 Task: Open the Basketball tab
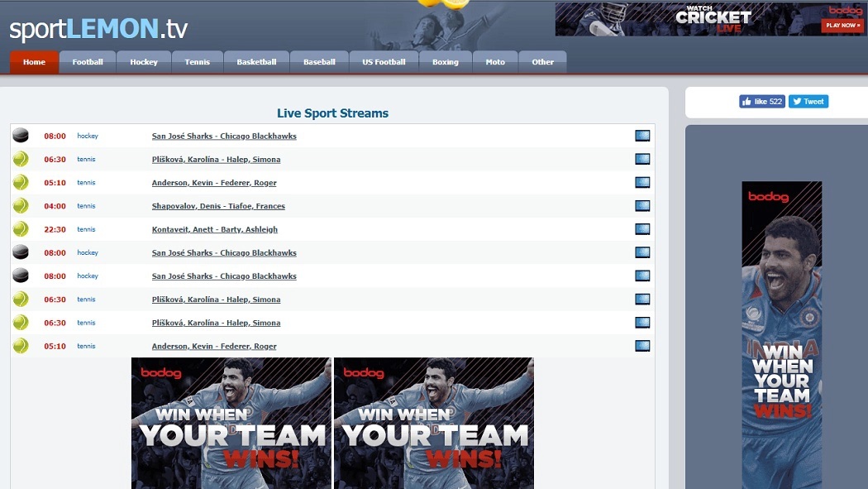256,62
